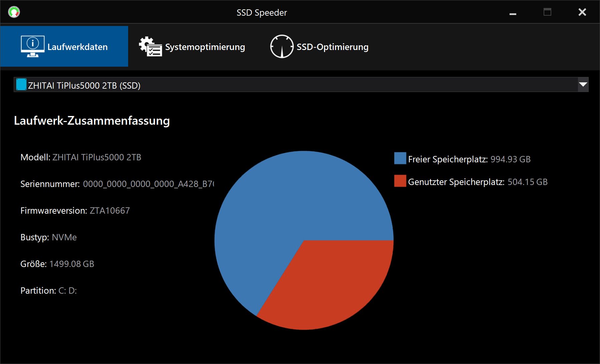This screenshot has height=364, width=600.
Task: Click the free space value 994.93 GB
Action: coord(511,159)
